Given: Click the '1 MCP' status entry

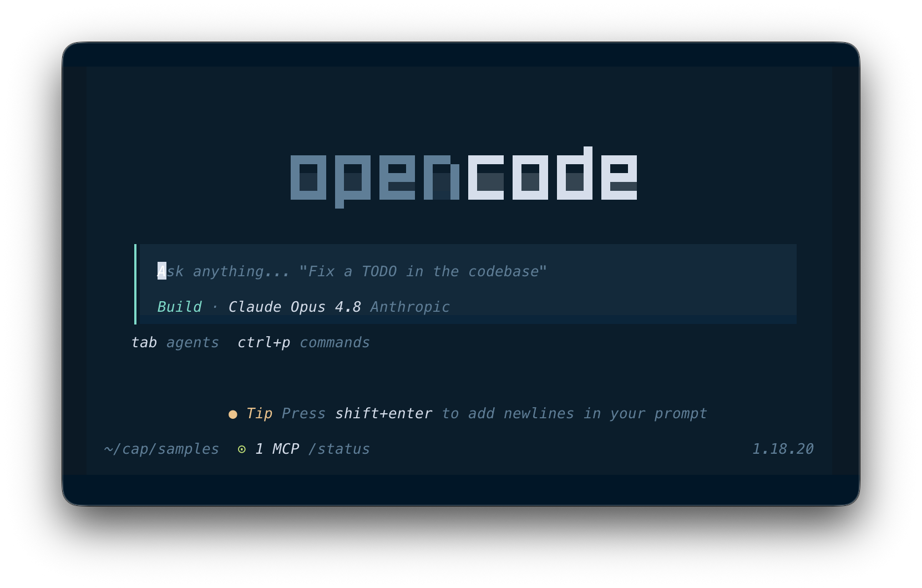Looking at the screenshot, I should [x=277, y=449].
